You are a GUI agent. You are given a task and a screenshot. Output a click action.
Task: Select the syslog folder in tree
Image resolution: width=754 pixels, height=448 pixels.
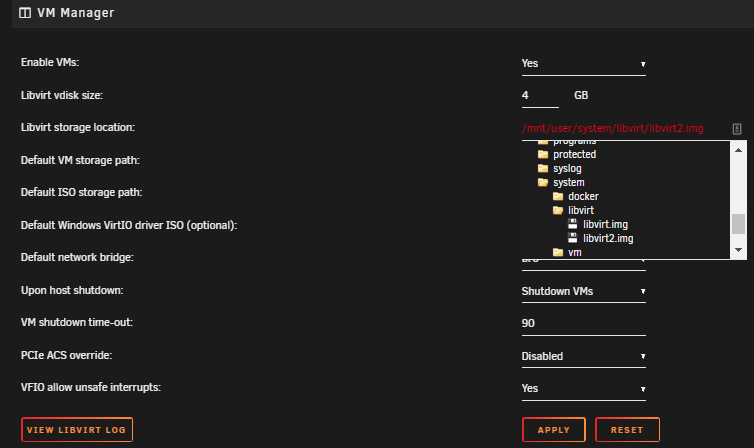coord(567,168)
